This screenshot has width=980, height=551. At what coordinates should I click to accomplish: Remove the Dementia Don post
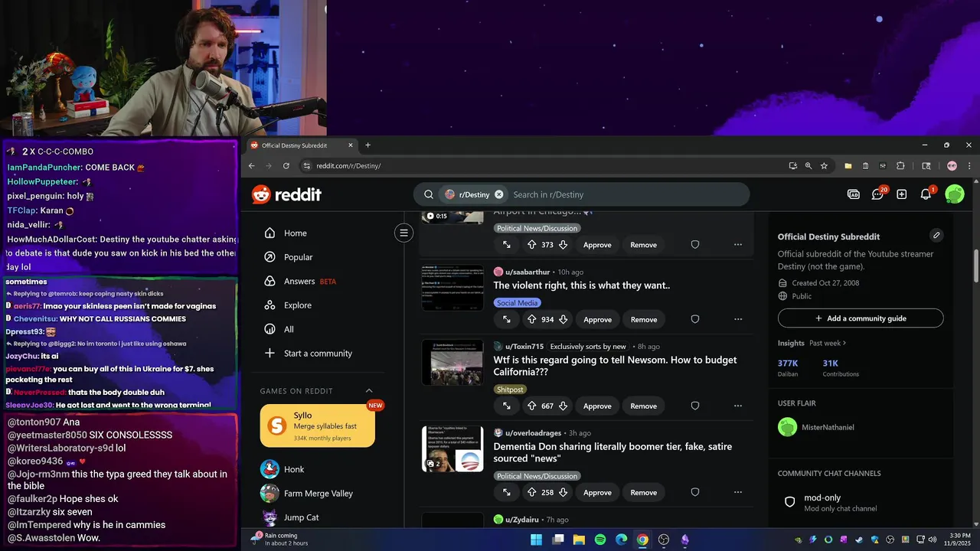[643, 492]
